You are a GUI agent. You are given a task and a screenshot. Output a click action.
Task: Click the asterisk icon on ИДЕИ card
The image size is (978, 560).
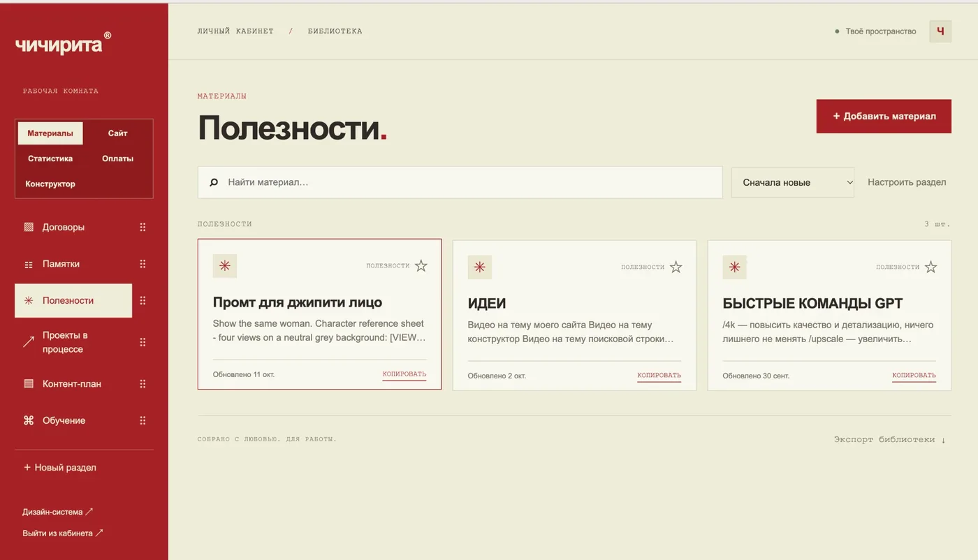pos(480,267)
